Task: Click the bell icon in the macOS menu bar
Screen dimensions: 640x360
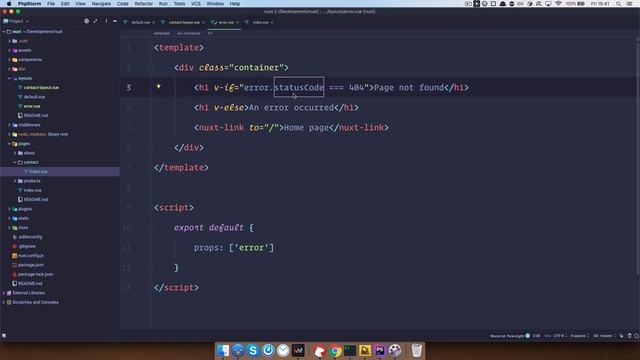Action: (x=502, y=4)
